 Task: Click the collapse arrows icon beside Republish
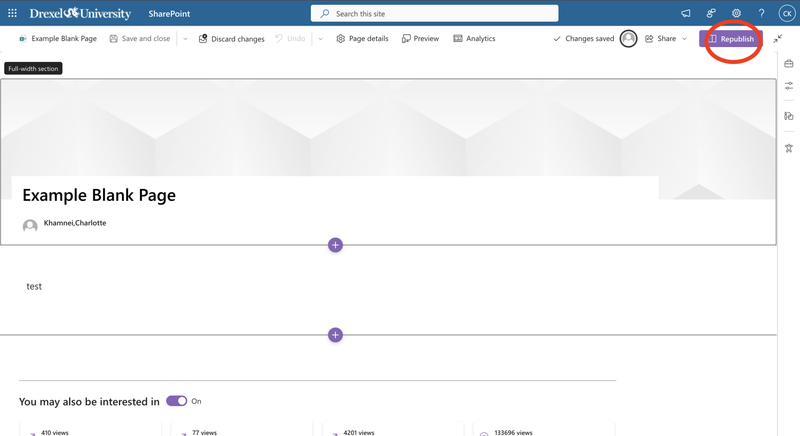(x=778, y=39)
